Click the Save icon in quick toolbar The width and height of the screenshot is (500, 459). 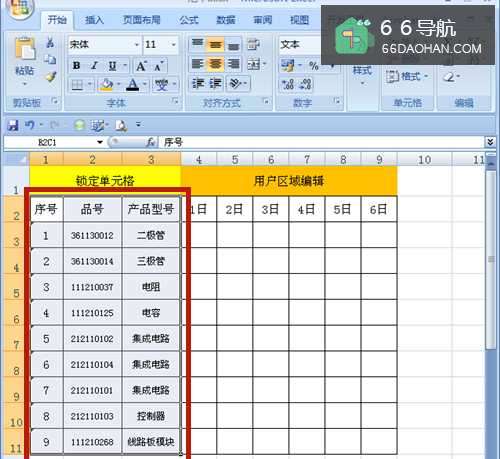tap(13, 125)
